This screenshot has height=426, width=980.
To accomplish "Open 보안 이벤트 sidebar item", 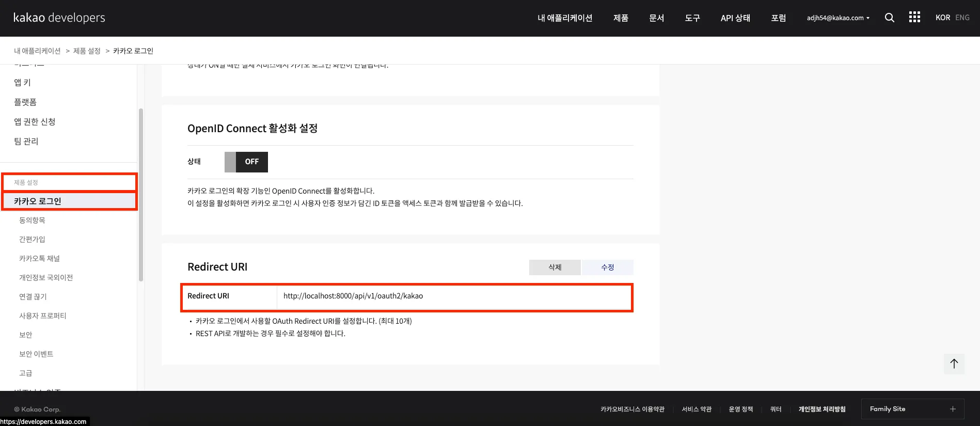I will [36, 354].
